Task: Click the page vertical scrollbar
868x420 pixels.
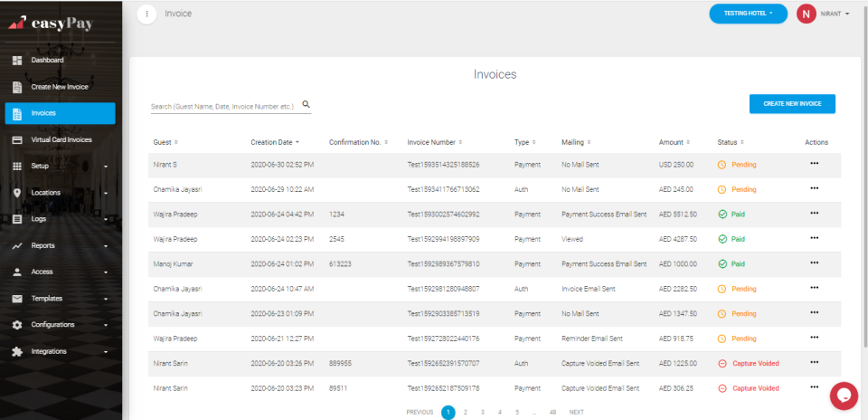Action: (x=864, y=177)
